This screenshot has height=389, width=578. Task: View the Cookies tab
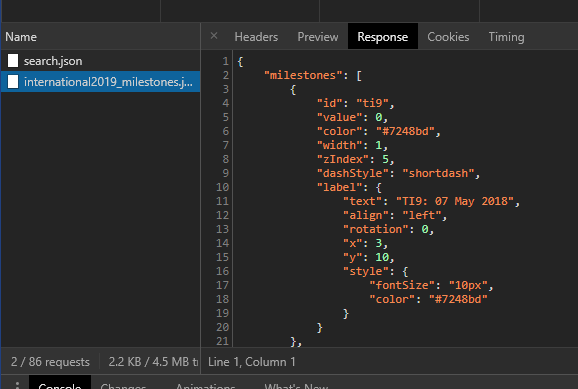pos(448,37)
